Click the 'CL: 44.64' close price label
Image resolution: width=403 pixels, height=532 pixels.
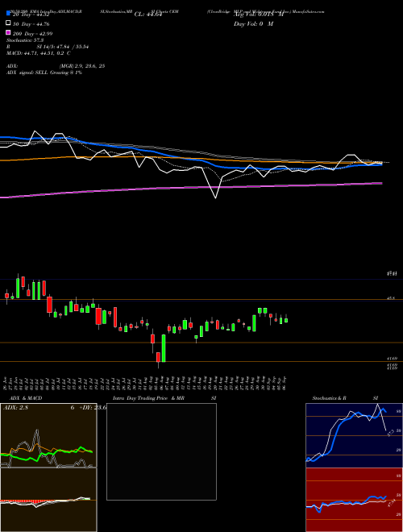click(x=148, y=15)
